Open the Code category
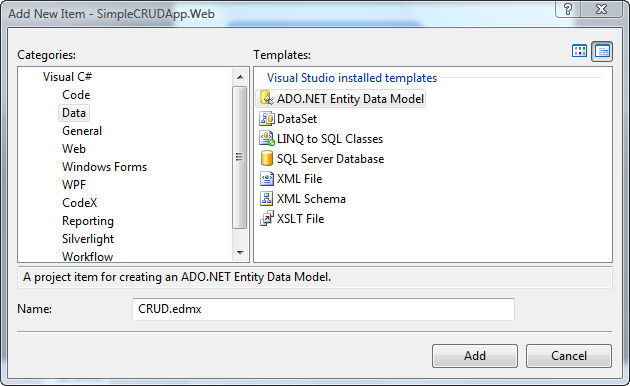Screen dimensions: 630x386 coord(76,95)
